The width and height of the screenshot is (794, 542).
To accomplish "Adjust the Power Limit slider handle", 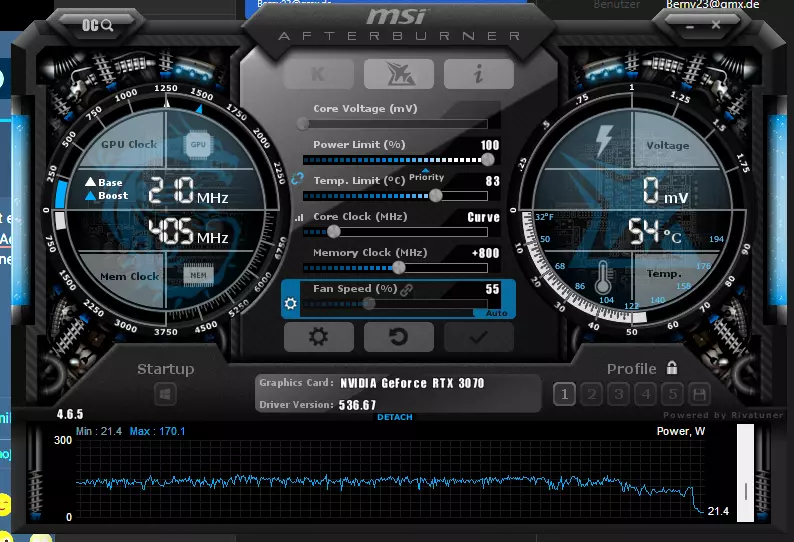I will [488, 160].
